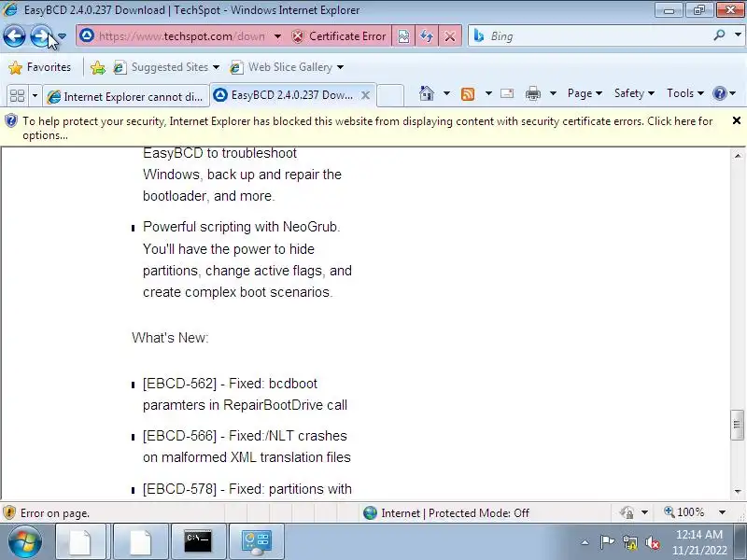Open a new blank tab

390,96
